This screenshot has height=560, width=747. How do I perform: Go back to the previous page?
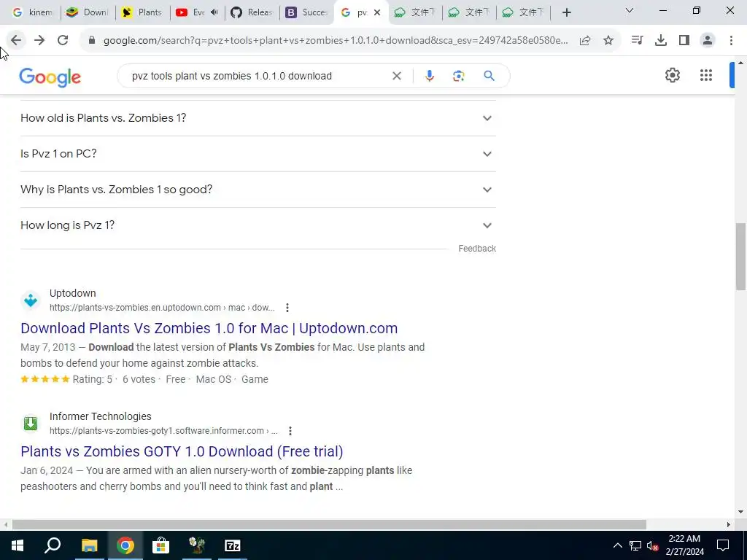point(16,41)
